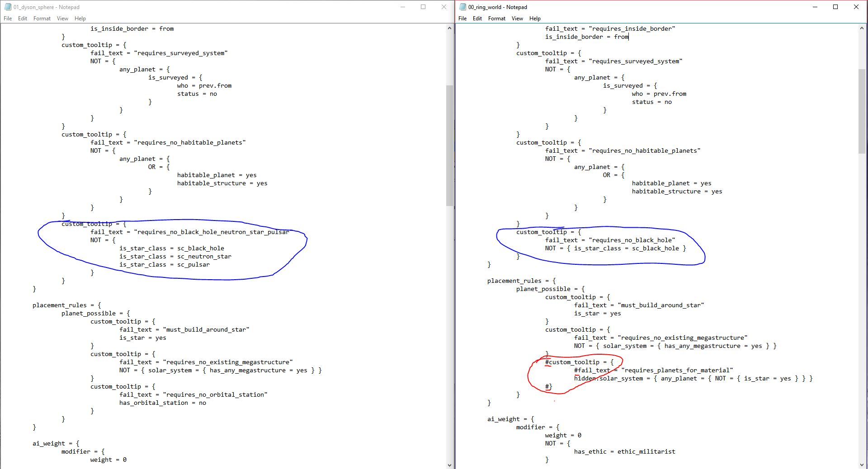Open Edit menu in 01_dyson_sphere Notepad
The image size is (868, 469).
(23, 19)
